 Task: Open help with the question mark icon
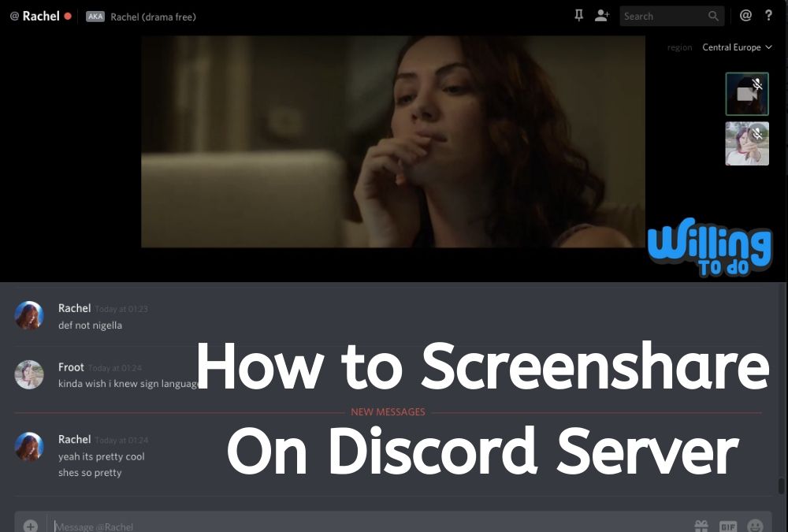coord(768,16)
